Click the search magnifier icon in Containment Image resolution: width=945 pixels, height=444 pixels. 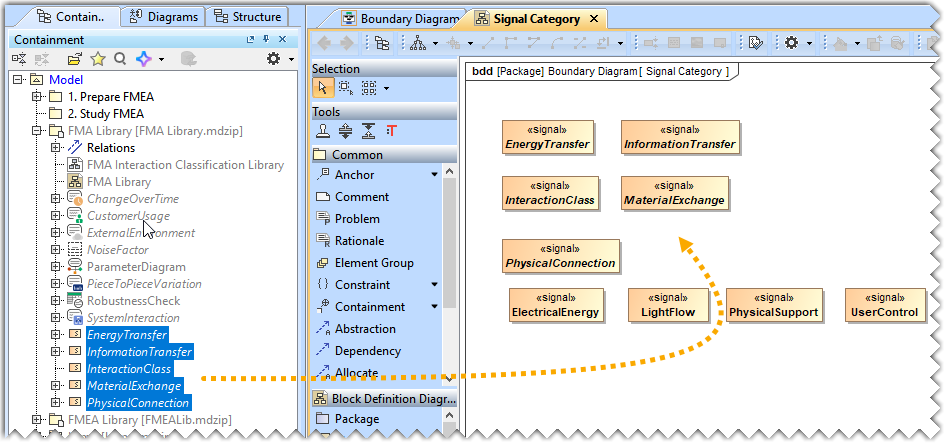(x=120, y=59)
